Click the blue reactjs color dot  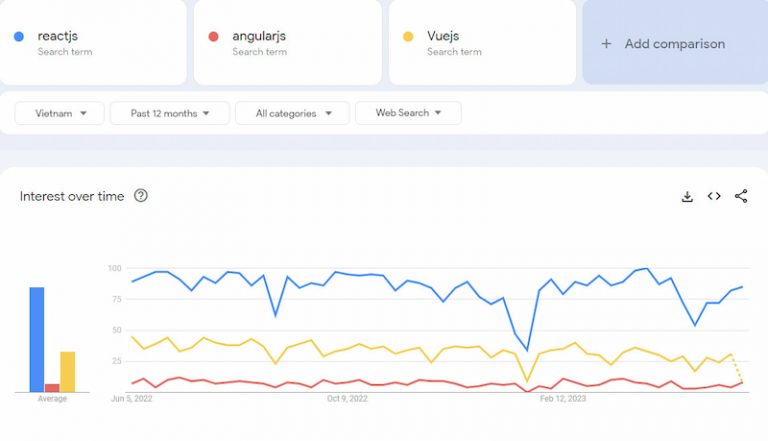click(x=19, y=37)
